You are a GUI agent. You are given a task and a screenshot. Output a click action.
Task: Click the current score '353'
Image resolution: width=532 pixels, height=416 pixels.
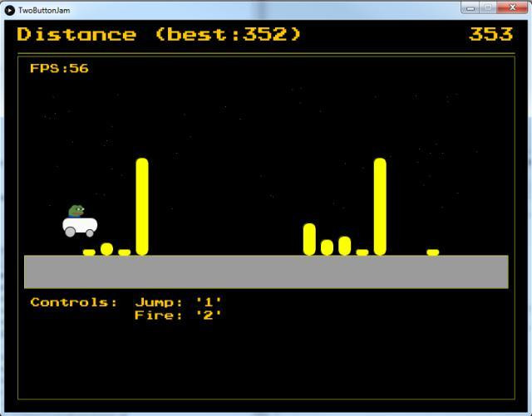tap(491, 34)
